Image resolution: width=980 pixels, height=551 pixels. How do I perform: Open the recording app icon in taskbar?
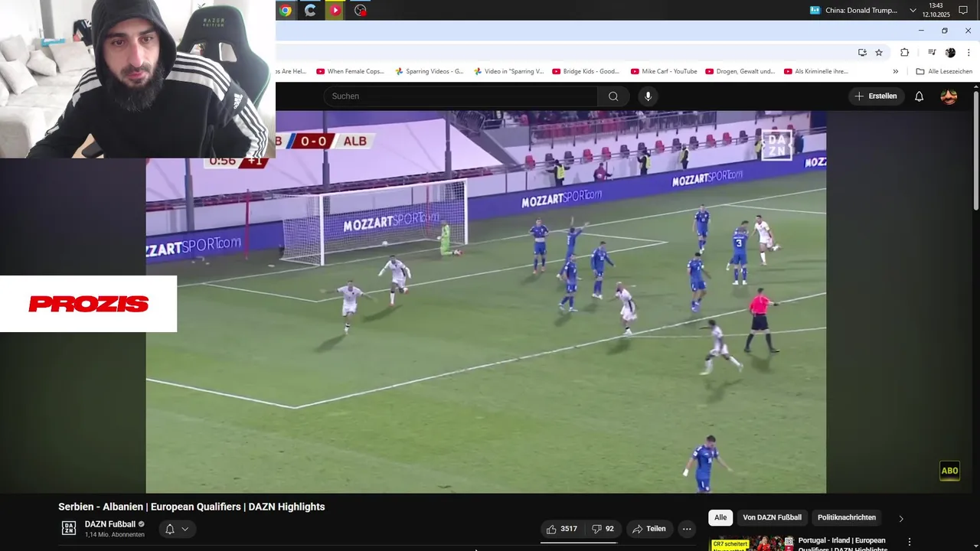[x=360, y=10]
